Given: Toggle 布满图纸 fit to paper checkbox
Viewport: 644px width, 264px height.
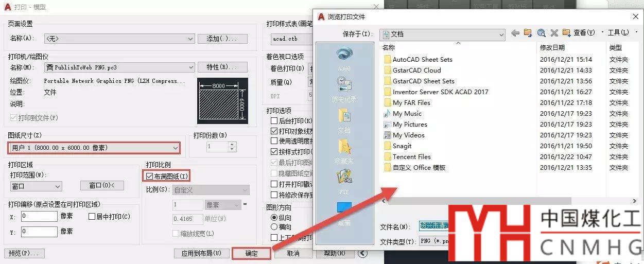Looking at the screenshot, I should click(150, 177).
